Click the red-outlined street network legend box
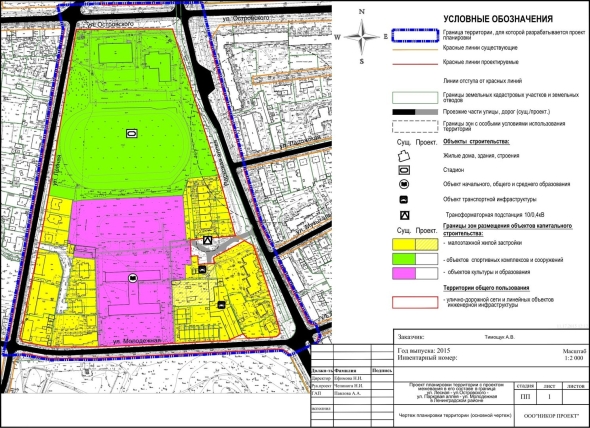This screenshot has width=590, height=428. click(x=415, y=302)
